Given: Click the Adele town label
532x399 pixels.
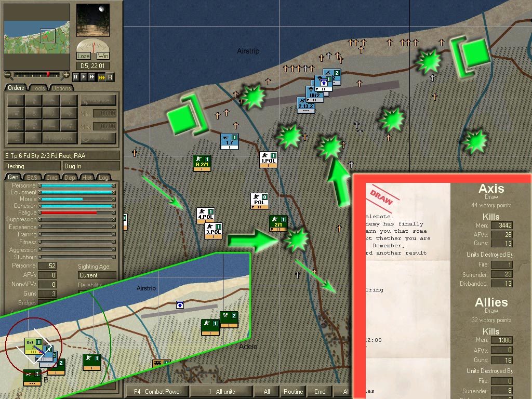Looking at the screenshot, I should [248, 347].
